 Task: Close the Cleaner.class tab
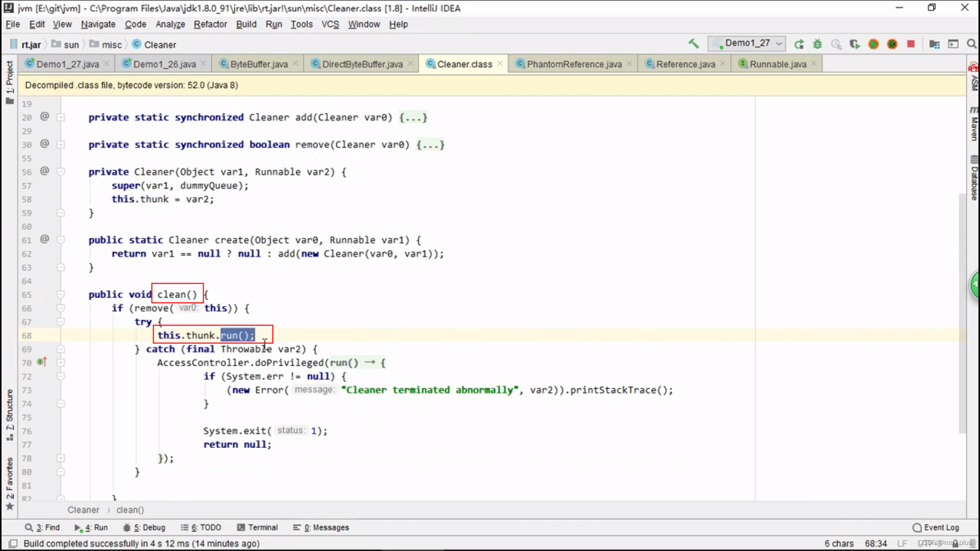click(500, 63)
